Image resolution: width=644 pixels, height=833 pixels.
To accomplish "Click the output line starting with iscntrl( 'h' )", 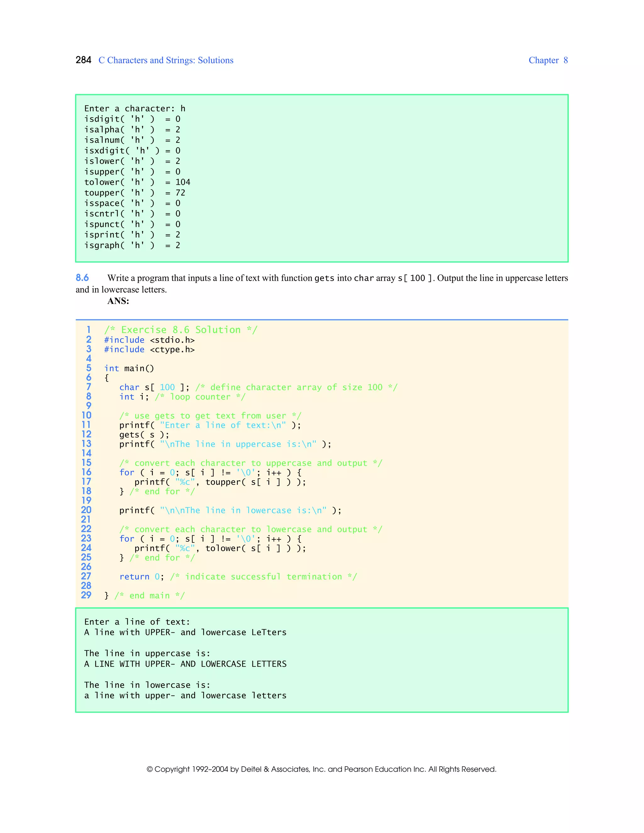I will pyautogui.click(x=132, y=214).
